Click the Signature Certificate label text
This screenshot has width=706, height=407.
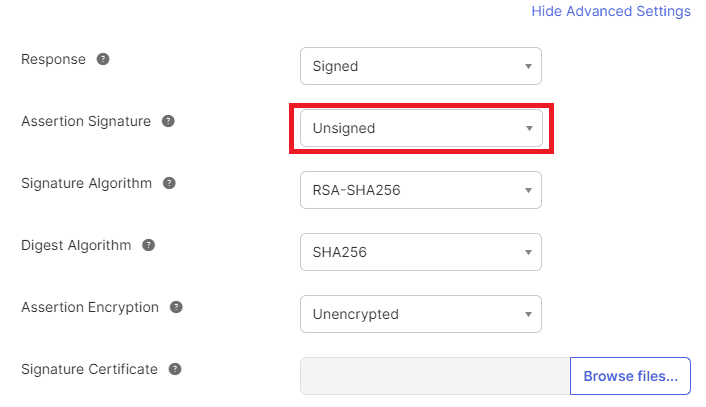point(89,369)
